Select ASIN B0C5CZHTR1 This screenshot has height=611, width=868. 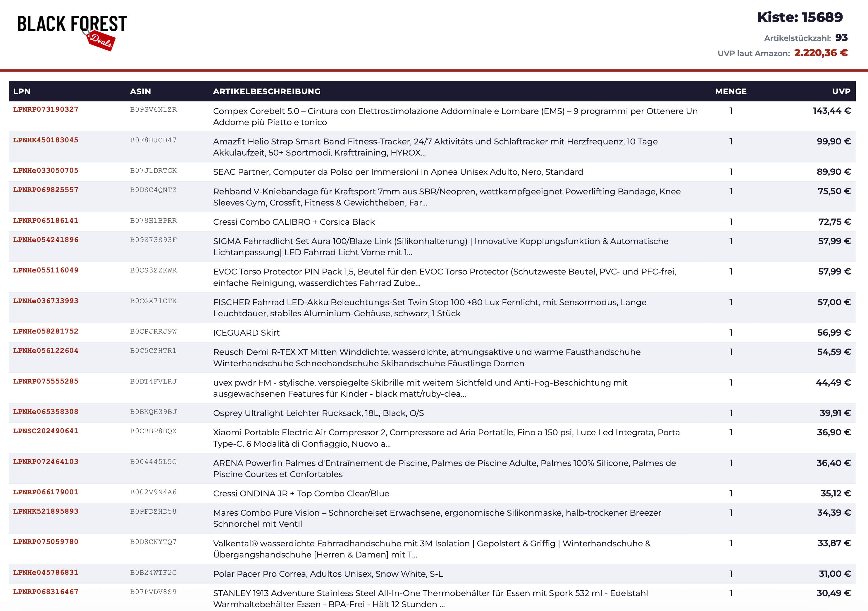point(153,351)
